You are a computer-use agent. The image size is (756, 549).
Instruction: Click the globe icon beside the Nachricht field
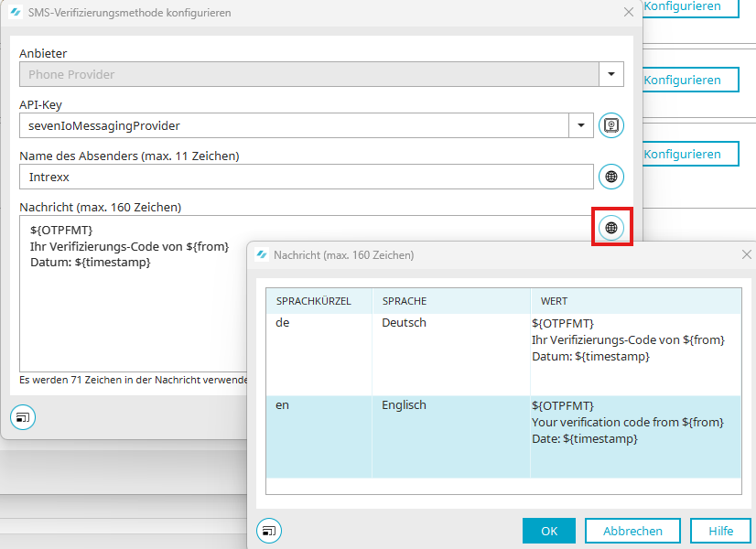tap(611, 227)
